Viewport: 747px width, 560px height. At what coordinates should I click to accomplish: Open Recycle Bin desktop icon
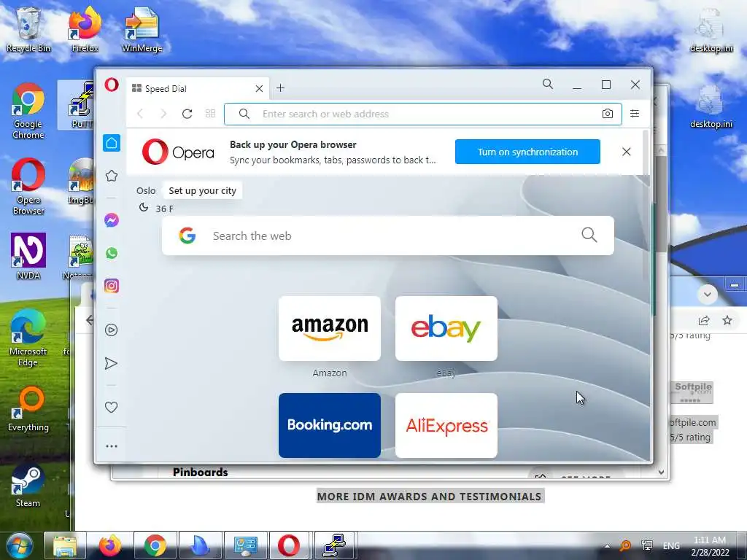(28, 29)
